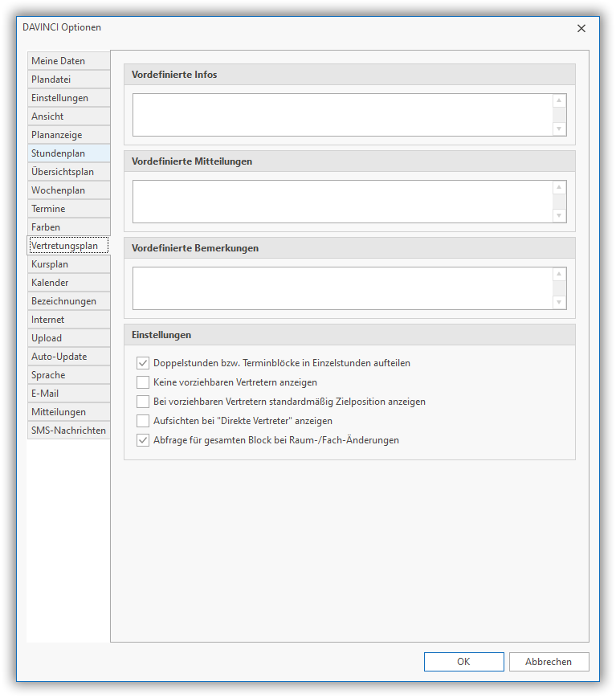Switch to the Stundenplan tab
Viewport: 616px width, 698px height.
(x=67, y=153)
